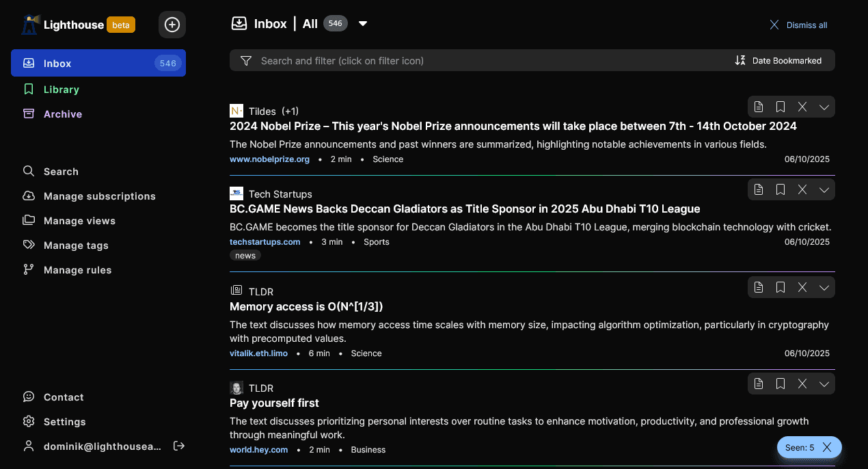Click Dismiss all link

click(798, 25)
